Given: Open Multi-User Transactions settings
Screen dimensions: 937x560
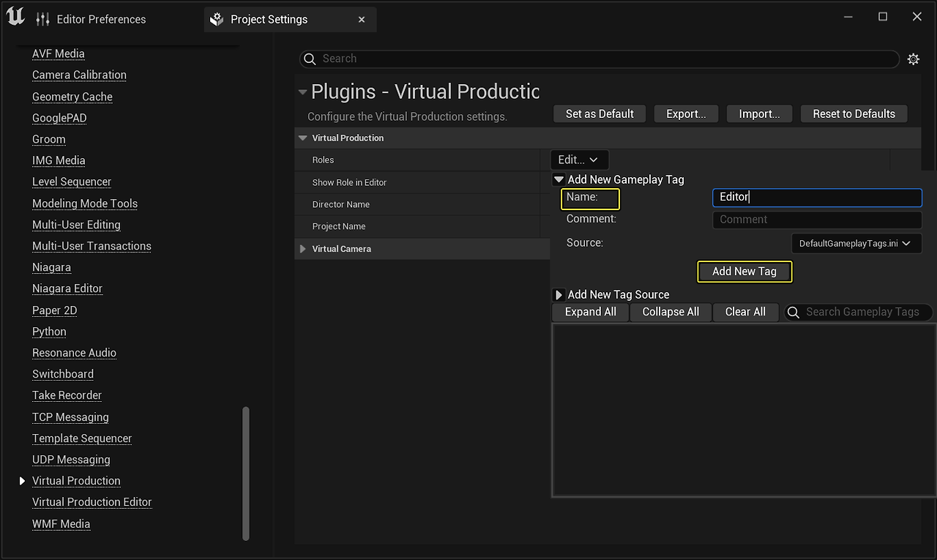Looking at the screenshot, I should (x=92, y=246).
